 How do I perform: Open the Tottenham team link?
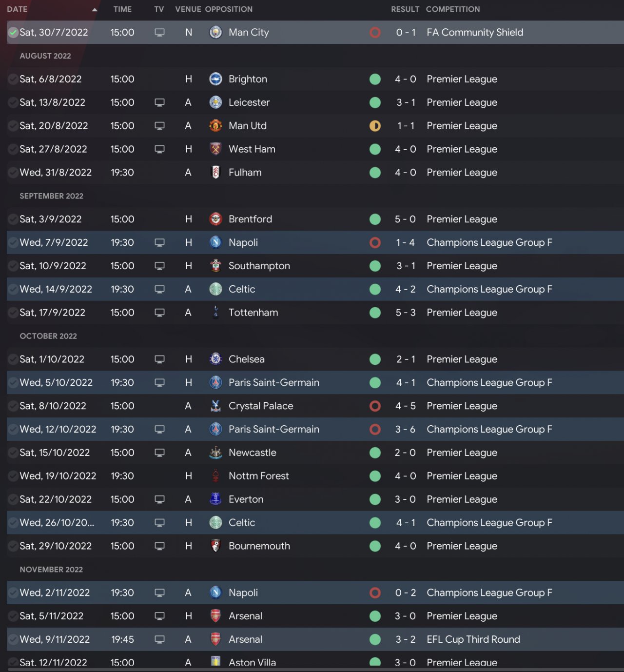pyautogui.click(x=253, y=313)
